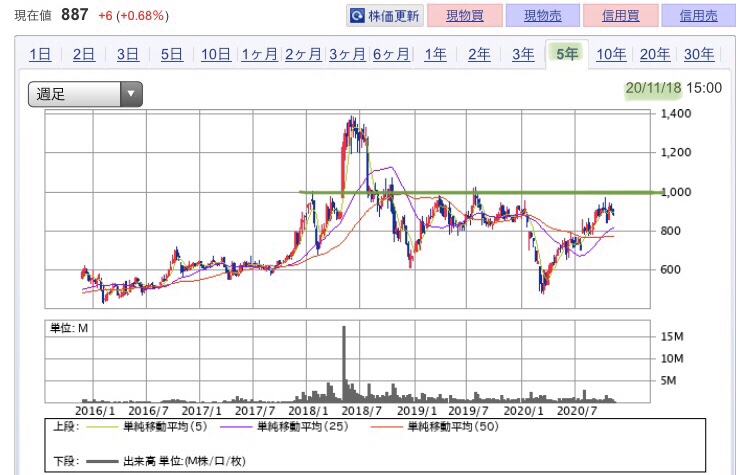Switch to the 10年 chart tab
Viewport: 740px width, 475px height.
[x=611, y=54]
